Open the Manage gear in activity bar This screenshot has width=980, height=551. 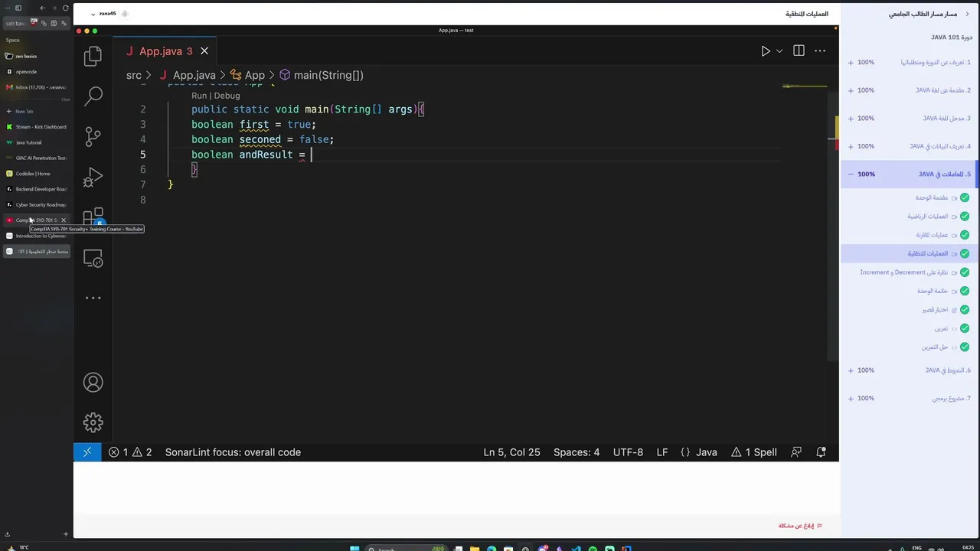pyautogui.click(x=93, y=422)
